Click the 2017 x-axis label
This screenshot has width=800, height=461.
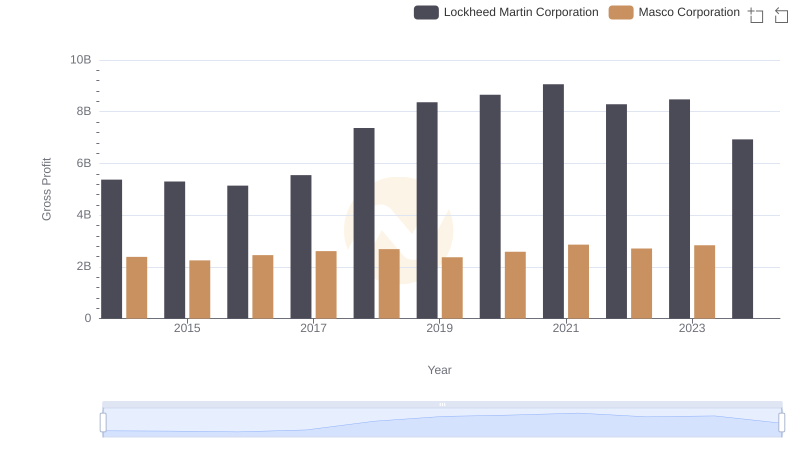pyautogui.click(x=313, y=328)
